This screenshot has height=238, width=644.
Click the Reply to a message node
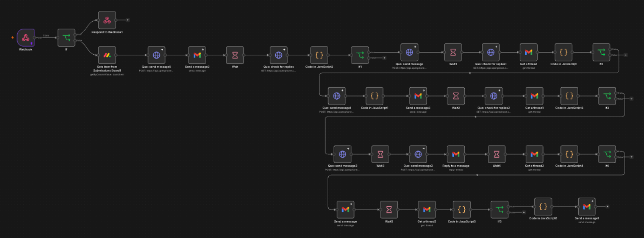[x=456, y=154]
